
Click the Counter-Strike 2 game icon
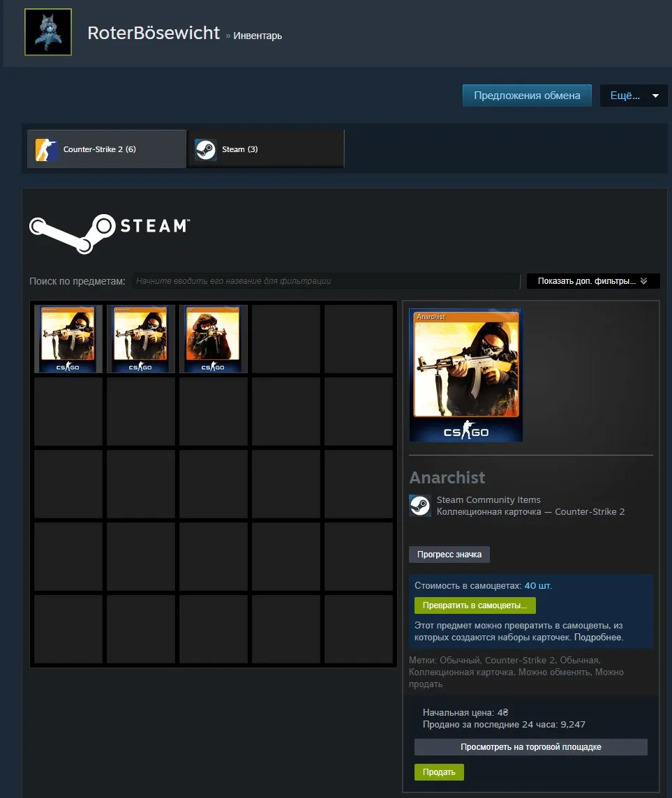[46, 149]
